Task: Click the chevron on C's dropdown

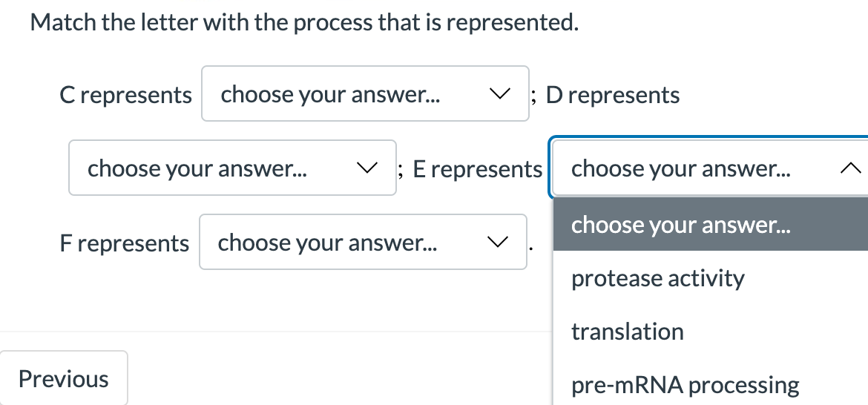Action: tap(501, 94)
